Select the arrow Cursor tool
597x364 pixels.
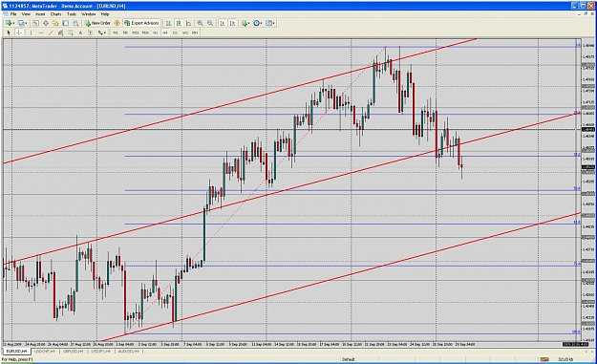(x=9, y=32)
